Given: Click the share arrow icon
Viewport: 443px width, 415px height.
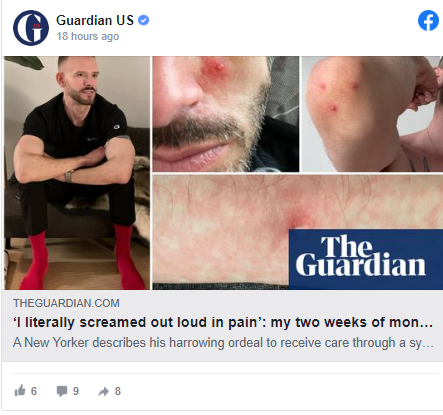Looking at the screenshot, I should click(104, 391).
